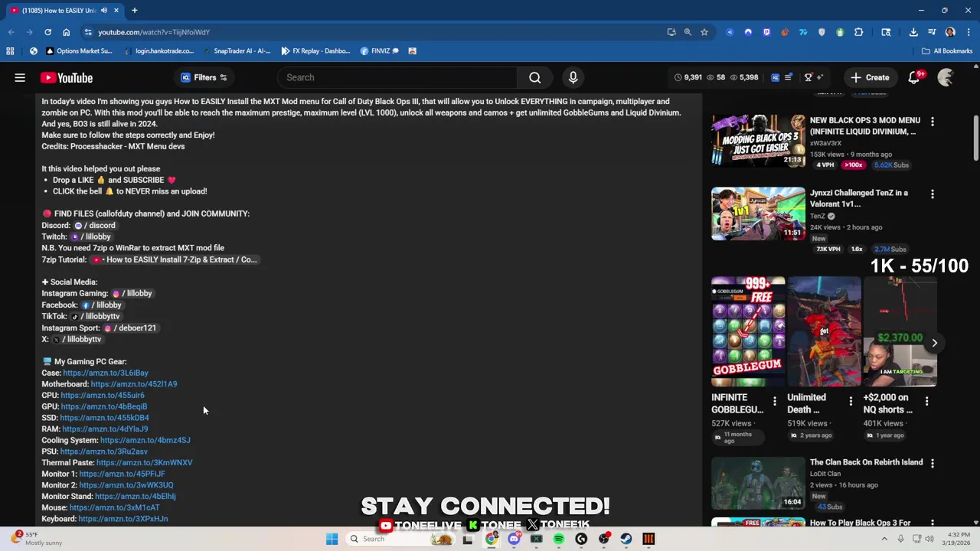This screenshot has height=551, width=980.
Task: Reload the page with the refresh button
Action: (x=47, y=32)
